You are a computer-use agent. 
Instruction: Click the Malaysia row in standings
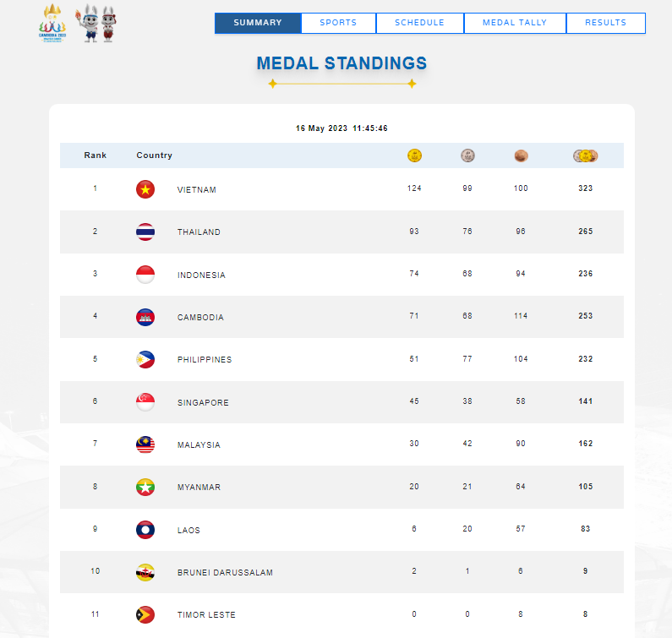[x=341, y=444]
